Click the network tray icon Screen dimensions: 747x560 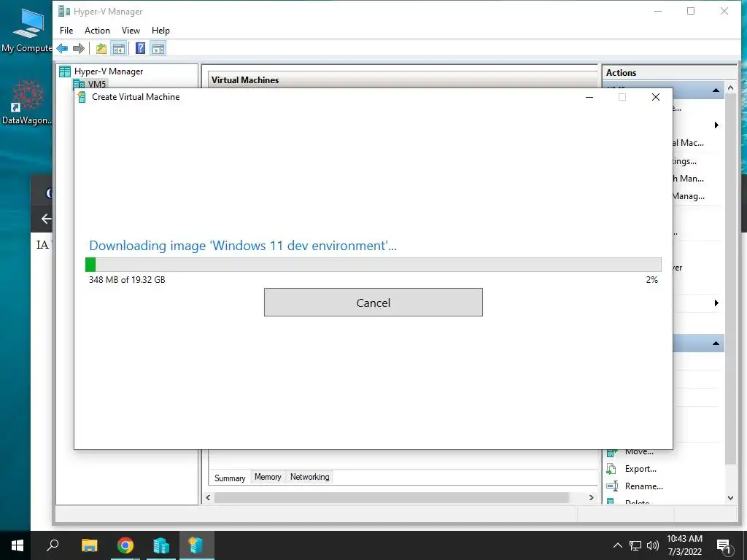point(635,545)
